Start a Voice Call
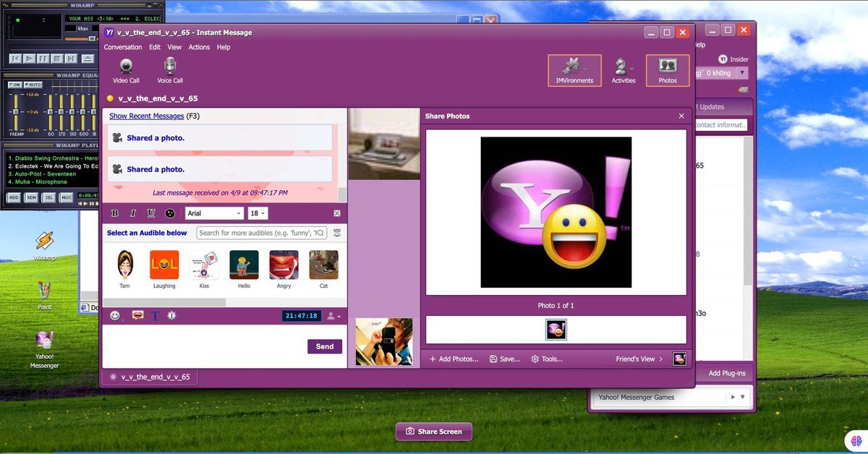 pos(170,71)
